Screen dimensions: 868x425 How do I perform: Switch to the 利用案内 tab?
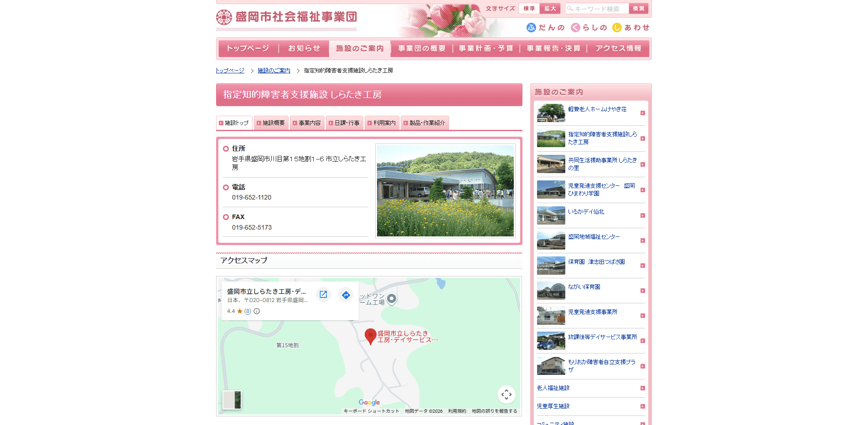pyautogui.click(x=382, y=123)
